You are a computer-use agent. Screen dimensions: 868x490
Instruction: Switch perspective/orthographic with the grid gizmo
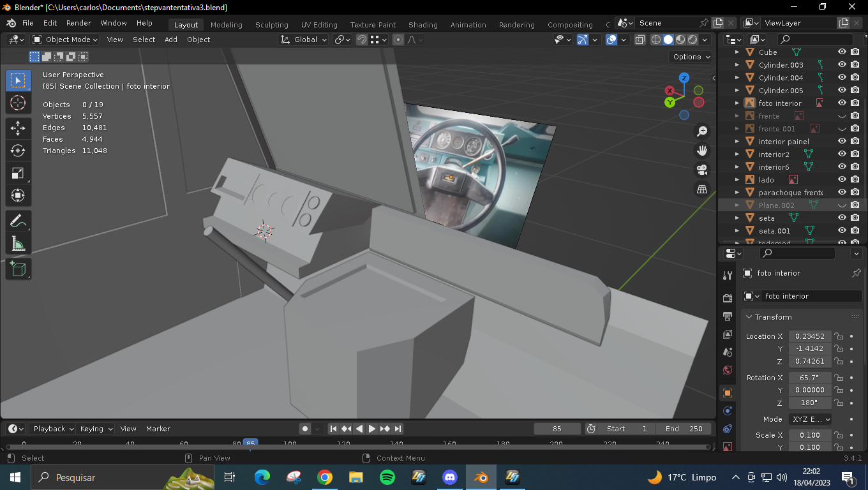(702, 189)
